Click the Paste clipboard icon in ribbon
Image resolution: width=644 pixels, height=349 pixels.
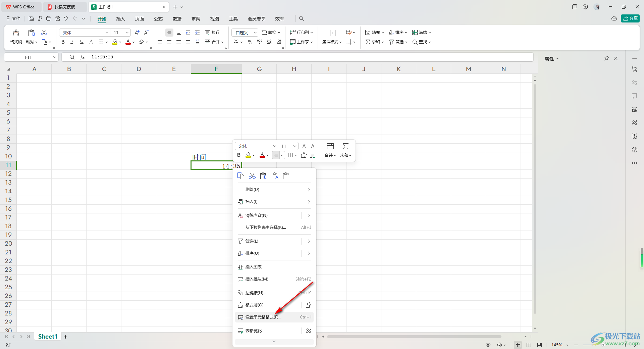click(32, 33)
